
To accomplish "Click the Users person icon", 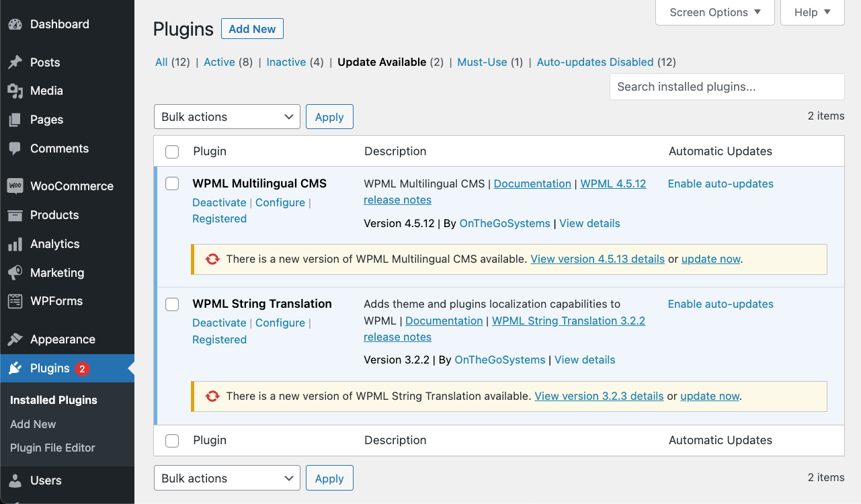I will (x=15, y=480).
